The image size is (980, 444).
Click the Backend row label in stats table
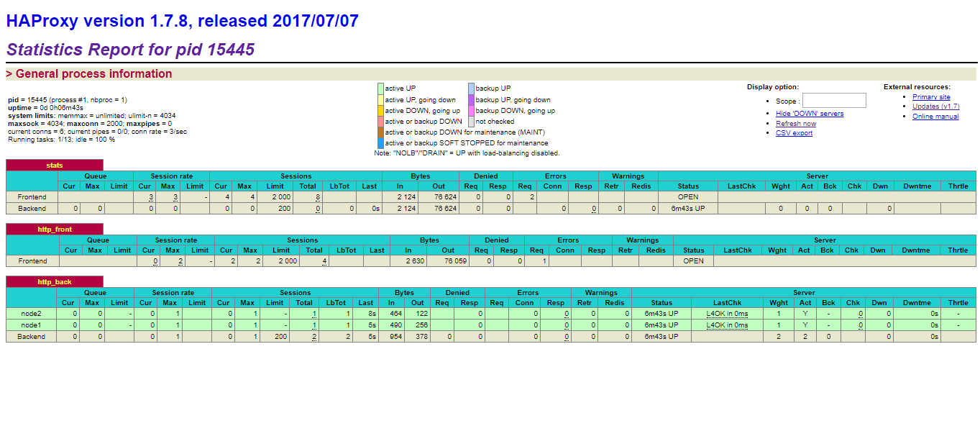point(32,209)
